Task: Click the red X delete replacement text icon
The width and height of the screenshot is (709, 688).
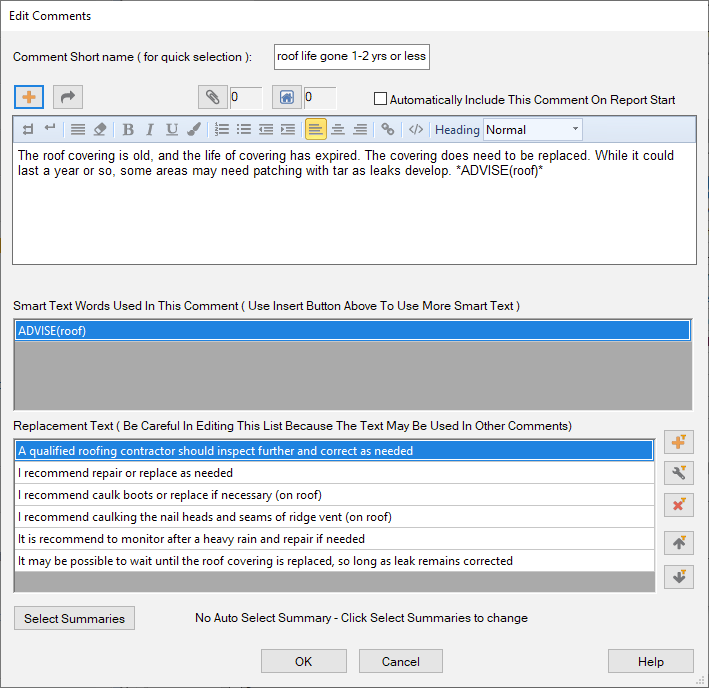Action: [679, 504]
